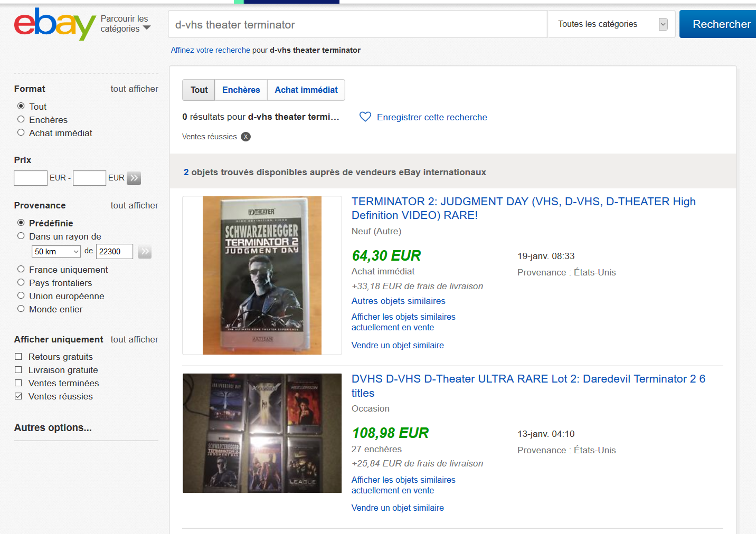Expand the 50 km distance dropdown
The height and width of the screenshot is (534, 756).
click(x=56, y=252)
